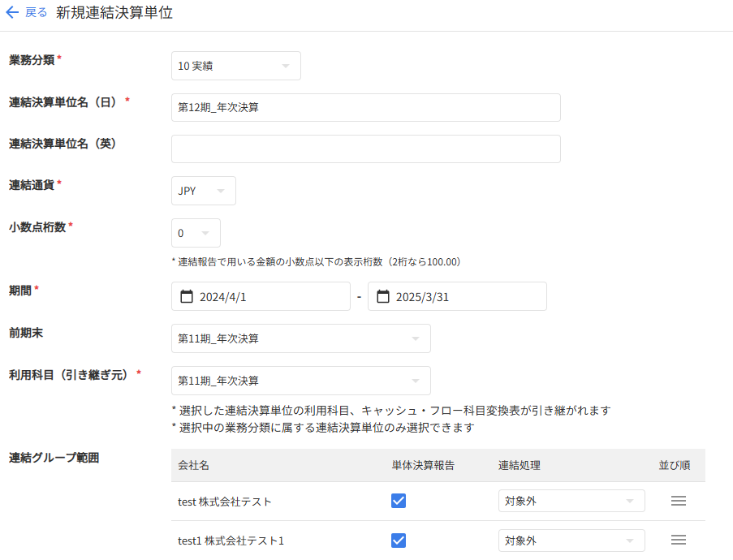
Task: Click the 戻る link
Action: (x=37, y=13)
